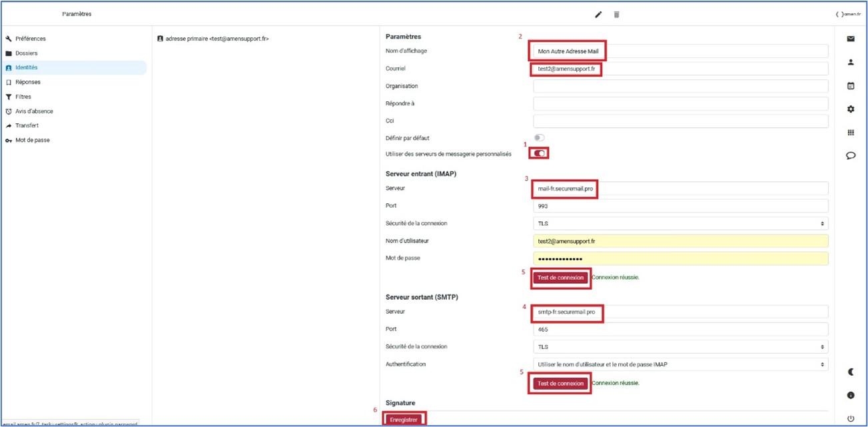Click the Enregistrer button
Screen dimensions: 868x427
pos(404,420)
